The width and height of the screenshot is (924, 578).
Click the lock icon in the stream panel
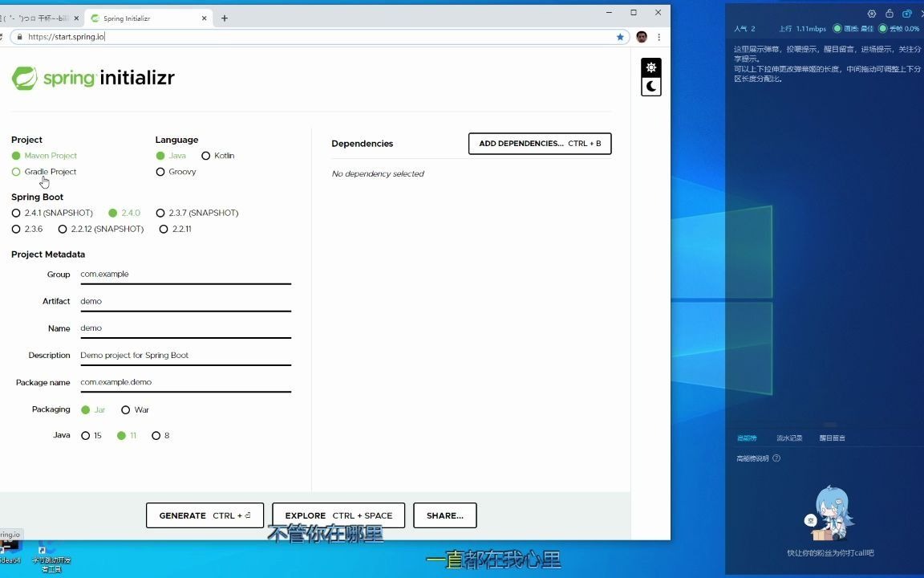coord(889,13)
